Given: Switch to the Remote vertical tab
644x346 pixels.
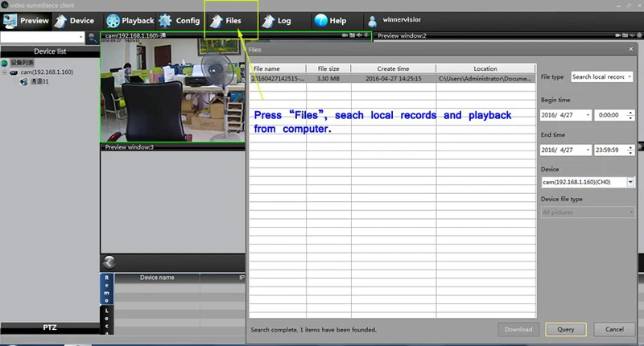Looking at the screenshot, I should click(107, 289).
